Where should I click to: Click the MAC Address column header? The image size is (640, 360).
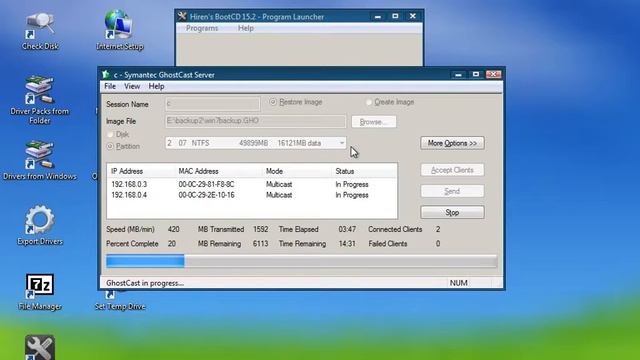pyautogui.click(x=219, y=171)
